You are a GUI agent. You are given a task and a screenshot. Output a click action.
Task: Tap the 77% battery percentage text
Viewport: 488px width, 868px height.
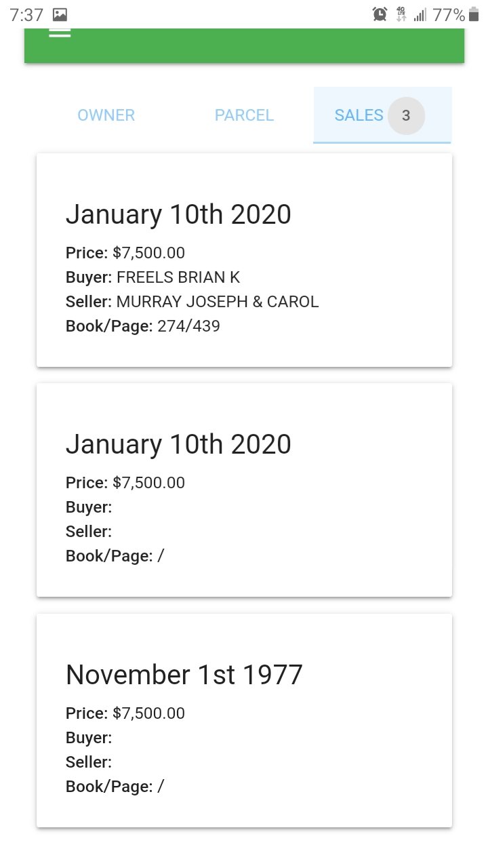[449, 14]
